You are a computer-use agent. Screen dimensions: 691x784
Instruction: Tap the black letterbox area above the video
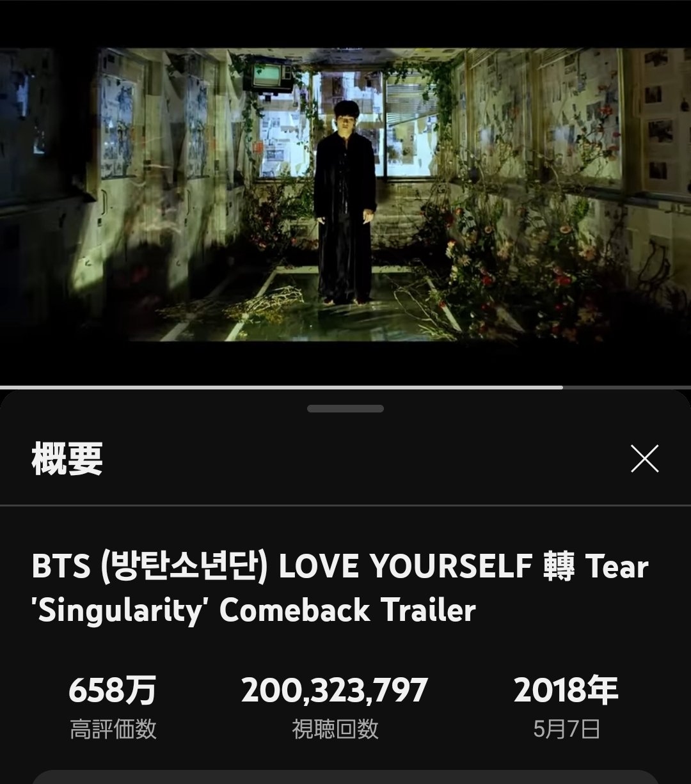(345, 25)
